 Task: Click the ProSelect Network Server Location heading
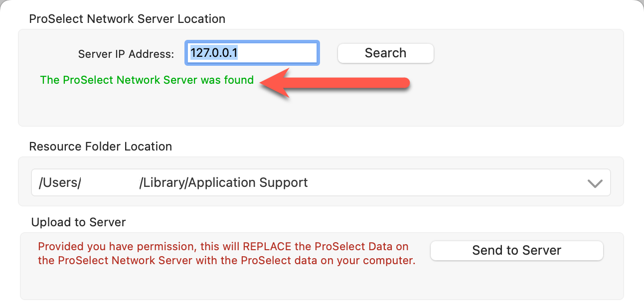[127, 19]
